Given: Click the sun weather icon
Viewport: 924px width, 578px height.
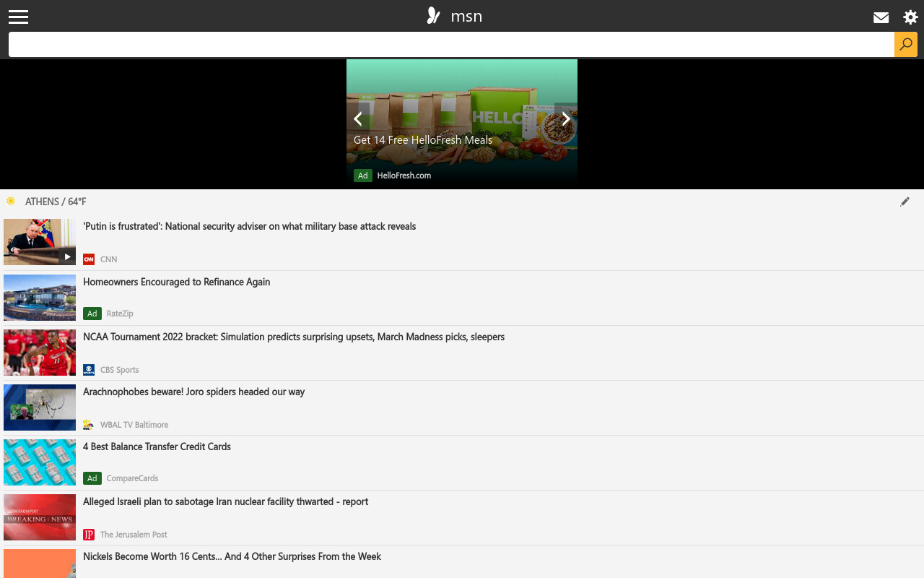Looking at the screenshot, I should pos(11,201).
